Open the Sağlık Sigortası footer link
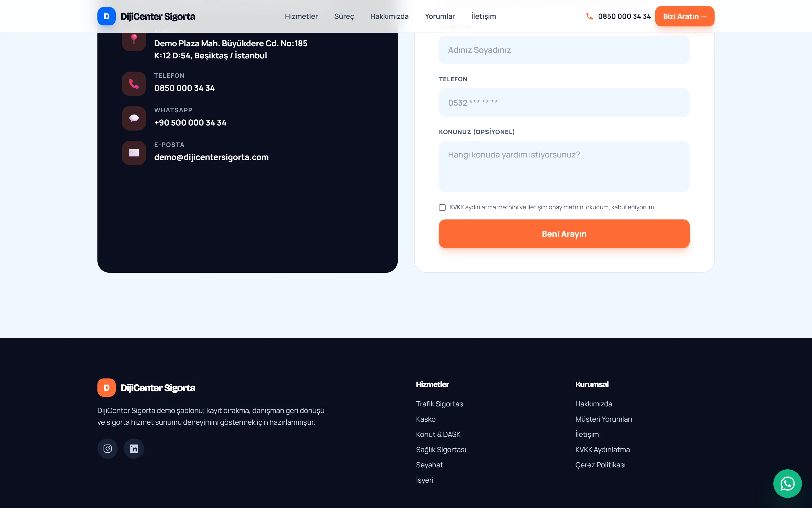812x508 pixels. pos(441,450)
